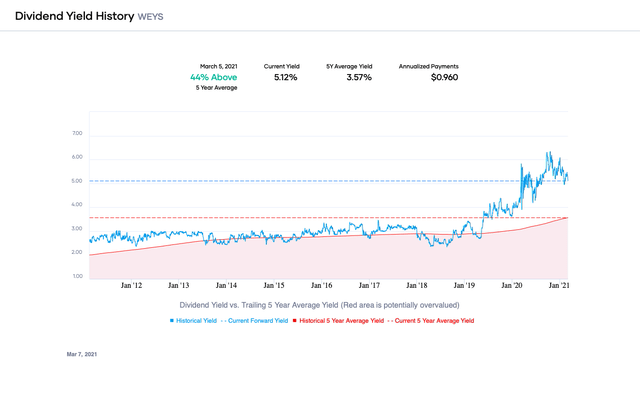Click the Mar 7, 2021 date stamp

click(82, 354)
